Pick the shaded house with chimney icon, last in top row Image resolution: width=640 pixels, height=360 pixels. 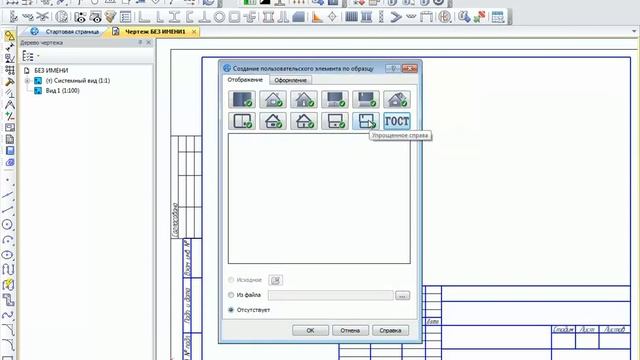(x=397, y=100)
